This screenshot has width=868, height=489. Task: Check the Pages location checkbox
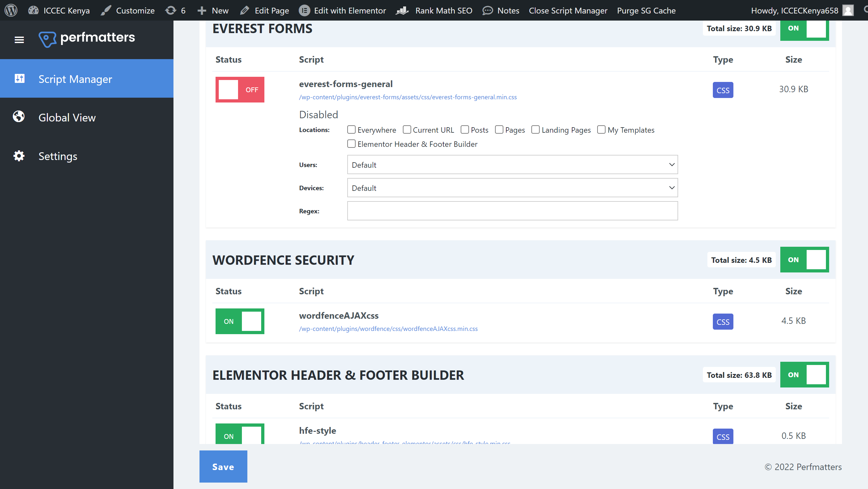point(499,129)
